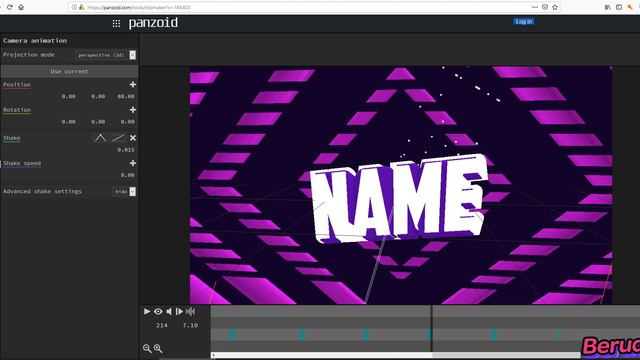The width and height of the screenshot is (640, 360).
Task: Add a Rotation keyframe with plus icon
Action: [133, 110]
